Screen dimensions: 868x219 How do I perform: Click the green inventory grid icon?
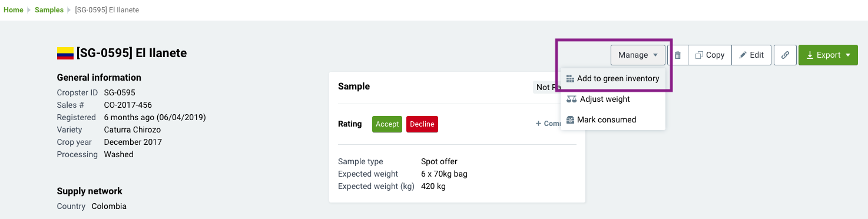coord(570,79)
